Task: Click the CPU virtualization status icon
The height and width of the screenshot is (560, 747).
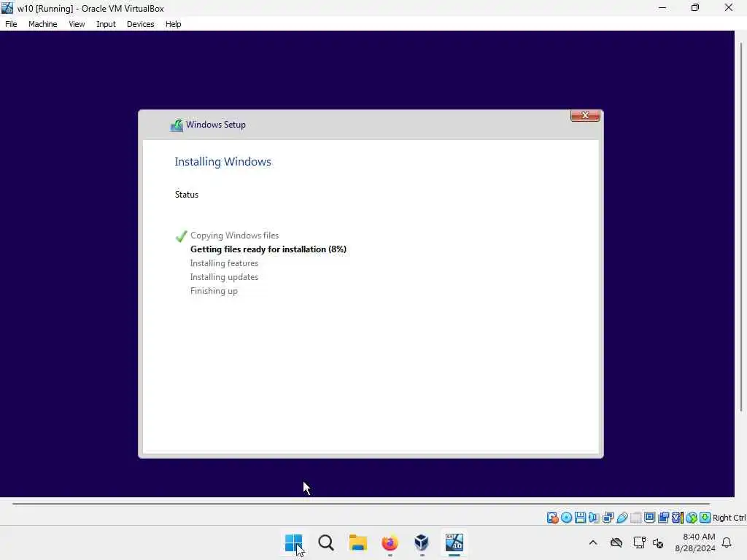Action: coord(678,518)
